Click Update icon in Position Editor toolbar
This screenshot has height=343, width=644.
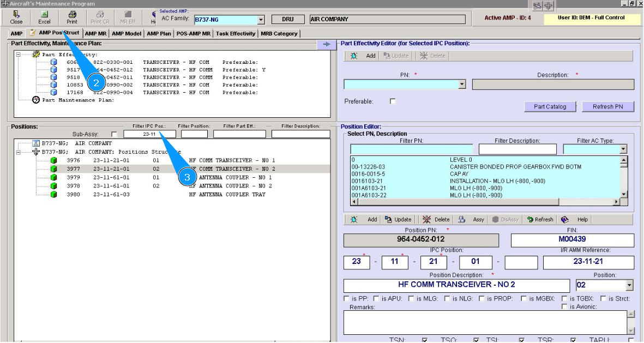388,219
